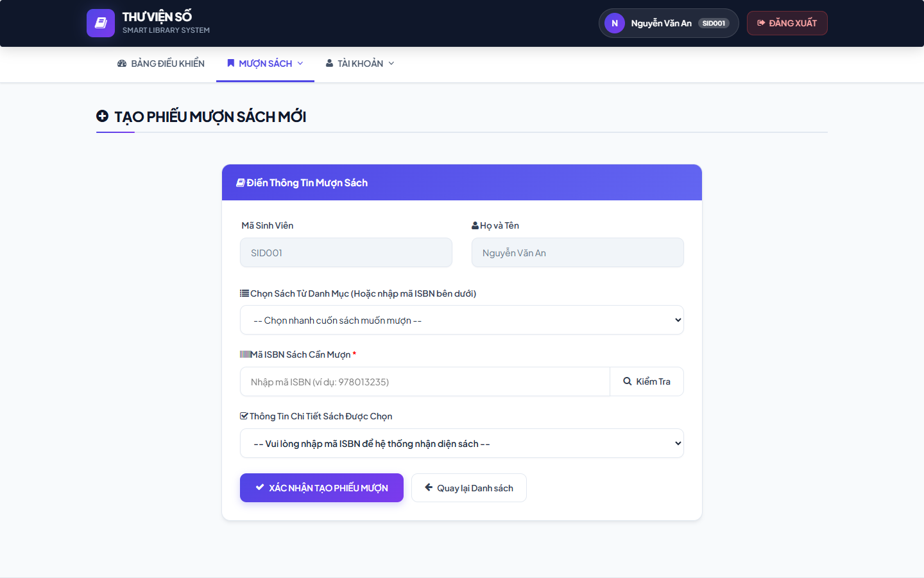
Task: Open the Chọn nhanh cuốn sách dropdown
Action: [462, 320]
